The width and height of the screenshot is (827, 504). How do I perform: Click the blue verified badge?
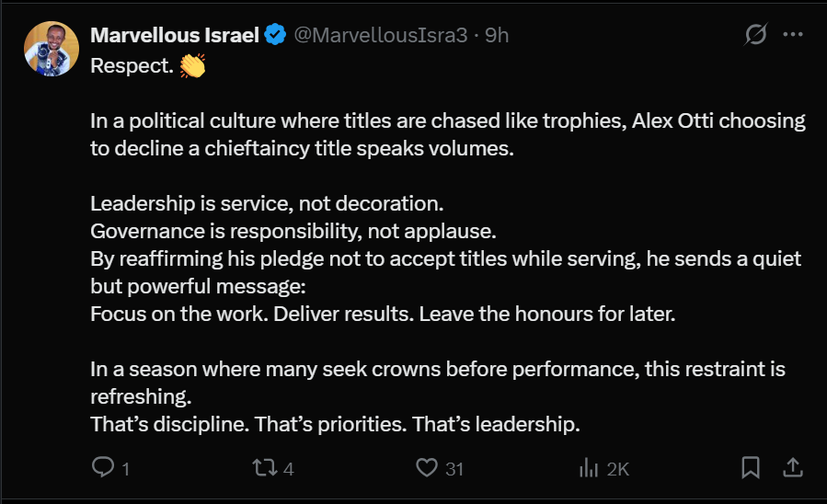coord(275,35)
